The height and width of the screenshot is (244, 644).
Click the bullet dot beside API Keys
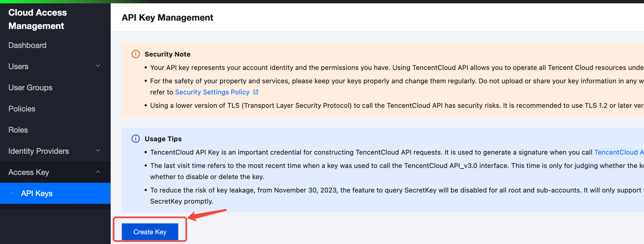[x=12, y=193]
